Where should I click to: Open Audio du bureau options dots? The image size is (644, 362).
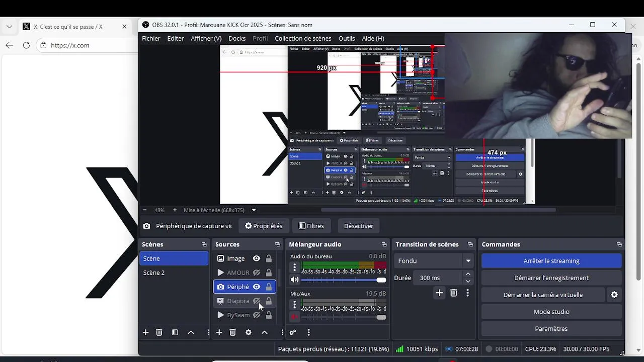pyautogui.click(x=295, y=267)
